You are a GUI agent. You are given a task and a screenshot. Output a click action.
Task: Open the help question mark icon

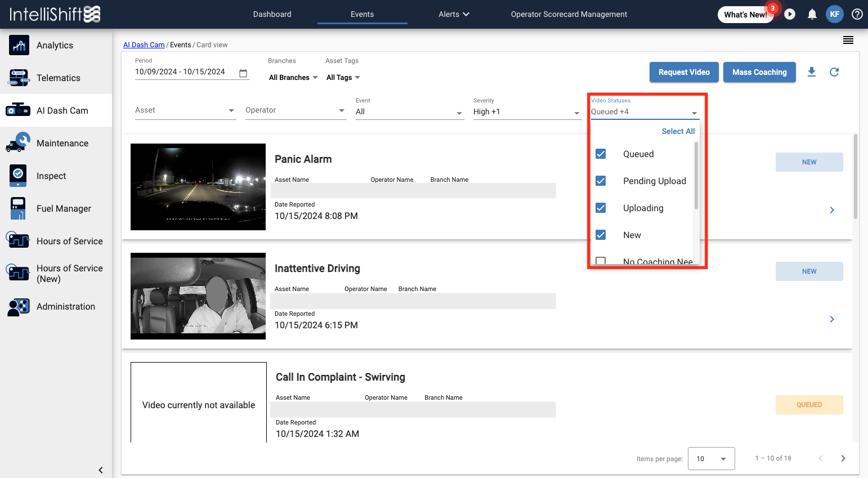(857, 15)
